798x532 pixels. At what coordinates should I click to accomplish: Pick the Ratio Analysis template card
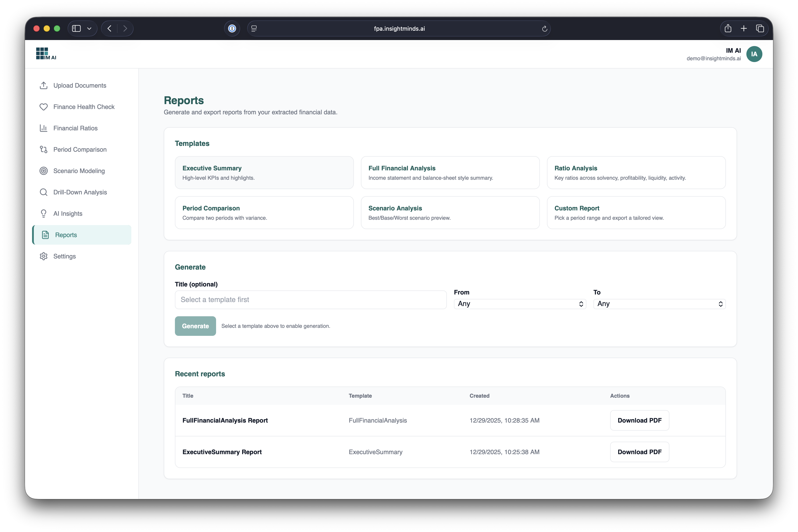pyautogui.click(x=636, y=172)
